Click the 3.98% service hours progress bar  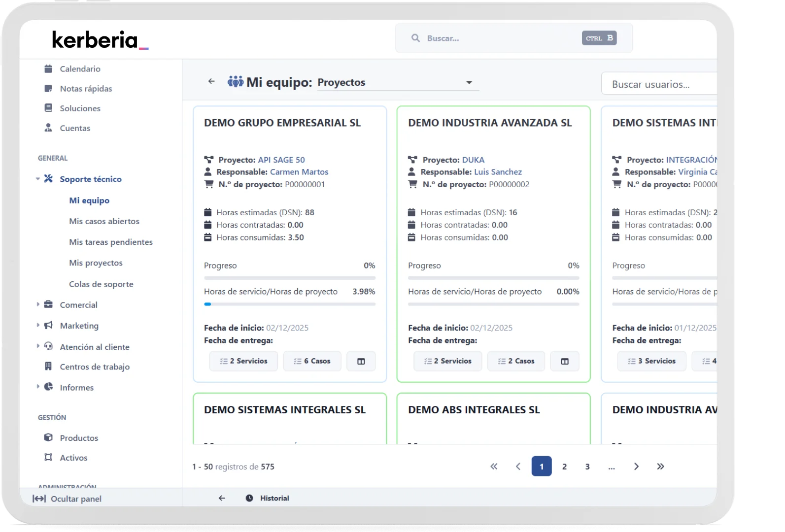coord(290,304)
